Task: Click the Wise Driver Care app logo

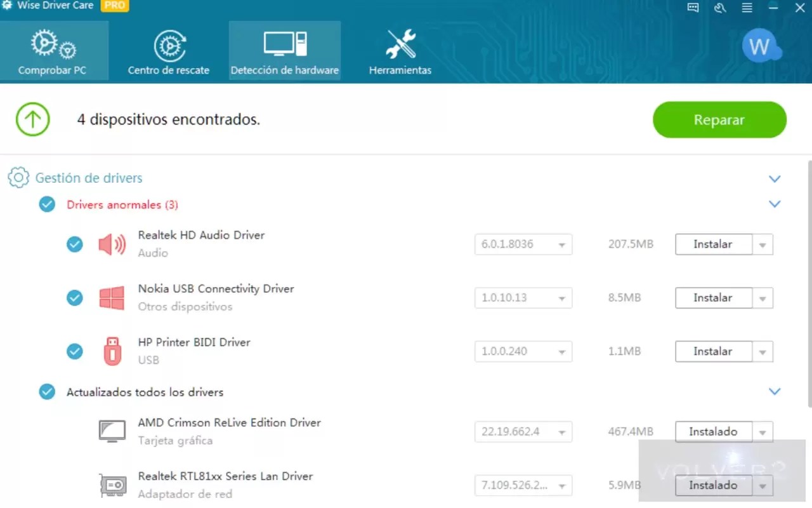Action: pos(7,6)
